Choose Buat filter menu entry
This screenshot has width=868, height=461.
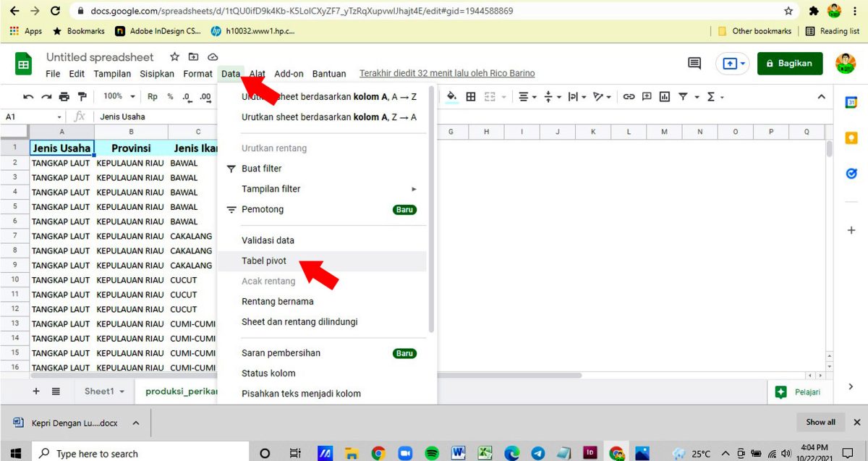[x=262, y=169]
